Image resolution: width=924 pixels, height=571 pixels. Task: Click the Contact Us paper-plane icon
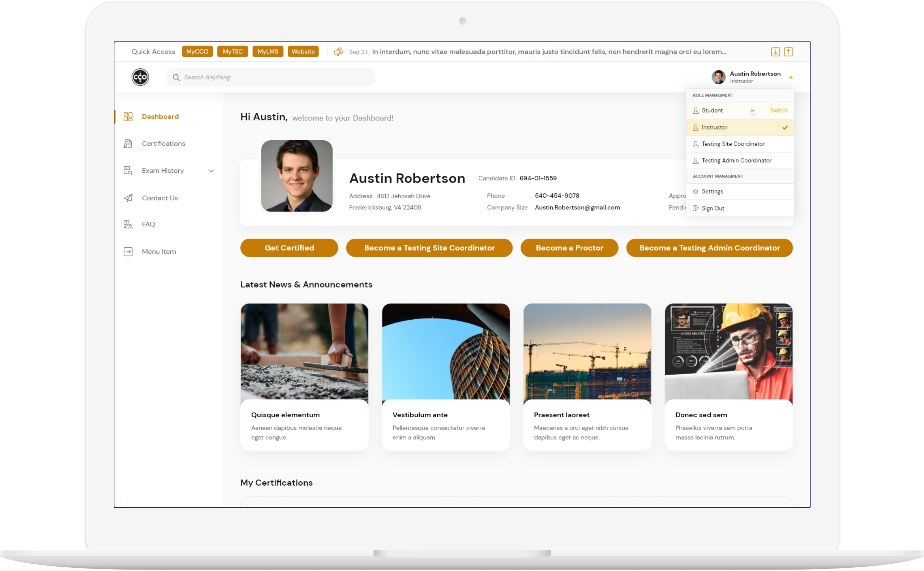128,198
